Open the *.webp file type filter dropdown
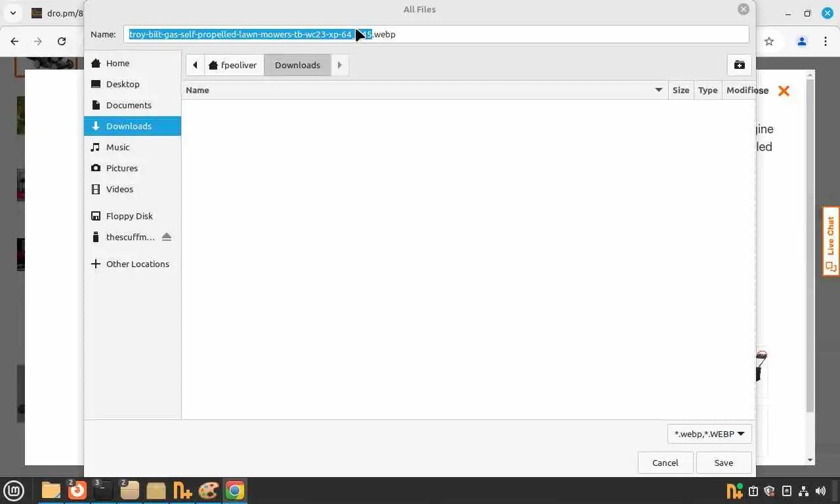This screenshot has width=840, height=504. point(709,434)
